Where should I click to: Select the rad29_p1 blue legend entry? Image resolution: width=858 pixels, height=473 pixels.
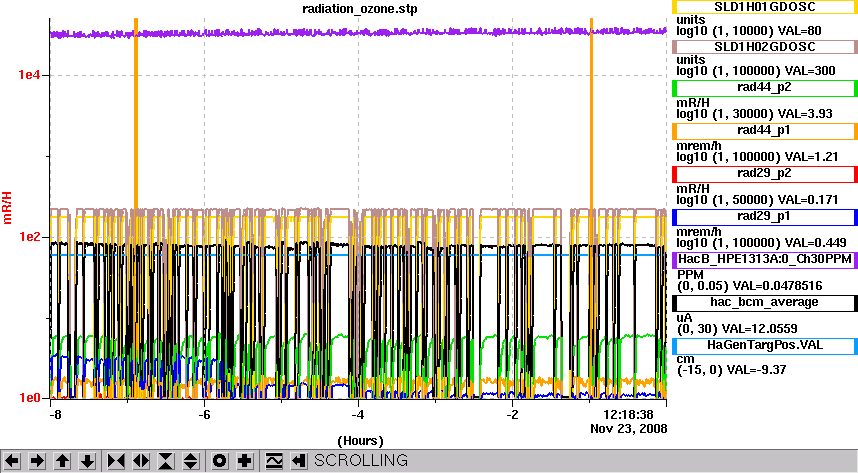tap(764, 217)
